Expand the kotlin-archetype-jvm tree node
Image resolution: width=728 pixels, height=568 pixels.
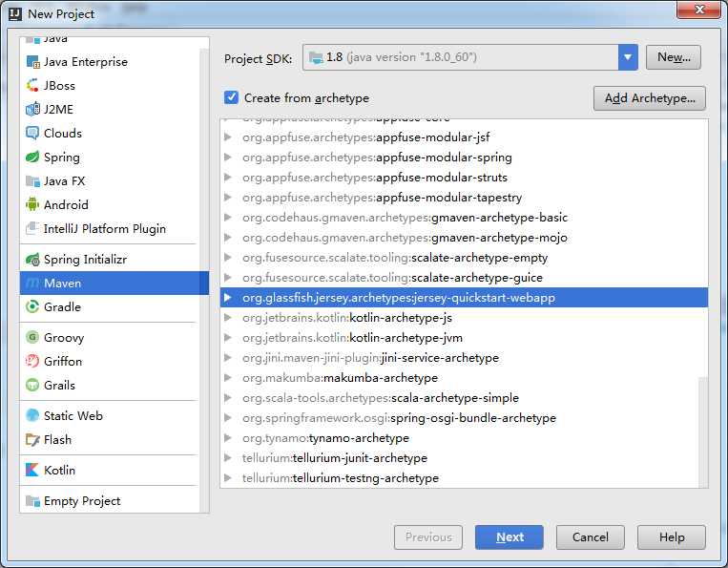(x=227, y=338)
